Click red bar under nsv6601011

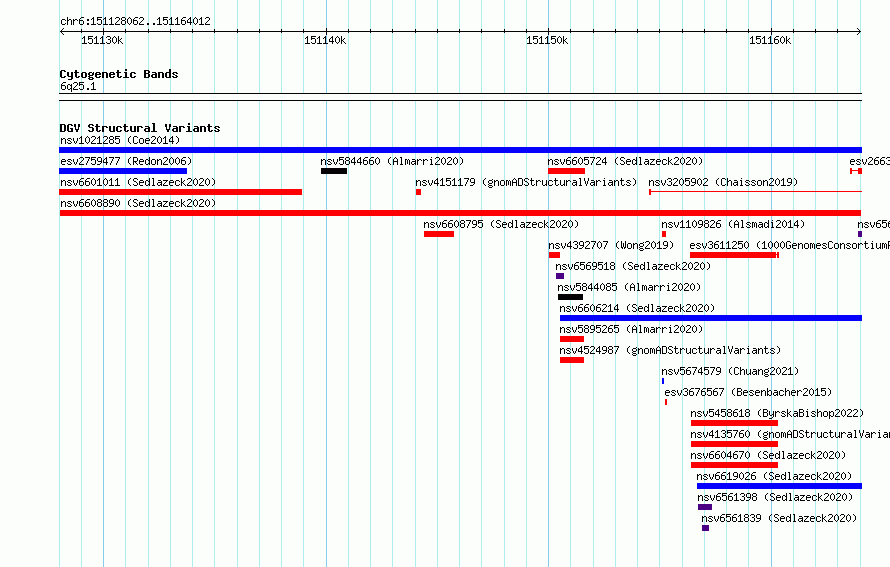[x=180, y=192]
